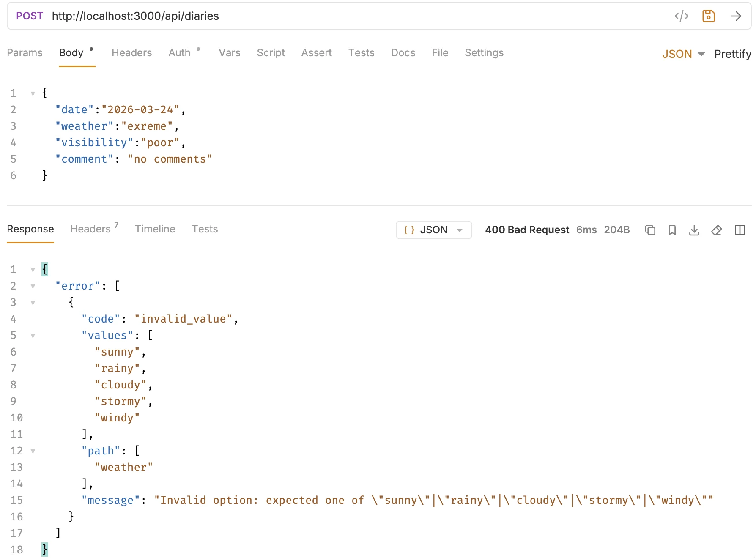Viewport: 756px width, 558px height.
Task: Click the 204B response size text
Action: [617, 230]
